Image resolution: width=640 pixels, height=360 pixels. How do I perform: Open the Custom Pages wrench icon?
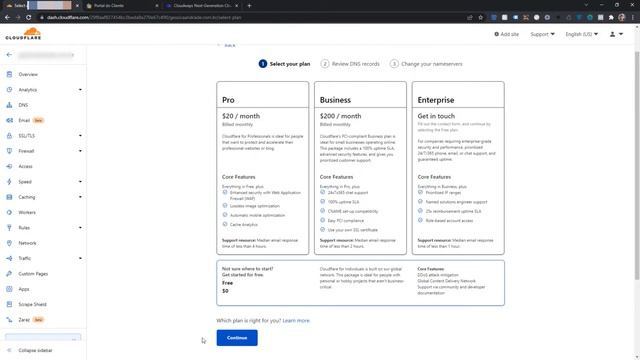(9, 273)
